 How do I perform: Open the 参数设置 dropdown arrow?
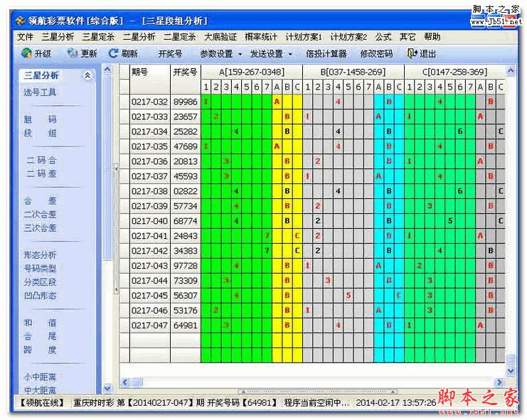[240, 54]
